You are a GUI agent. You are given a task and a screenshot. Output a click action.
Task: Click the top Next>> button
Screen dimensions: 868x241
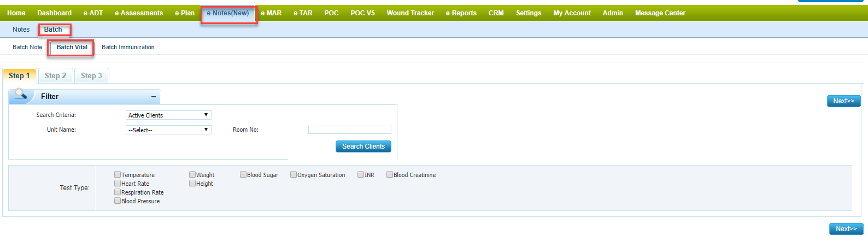pyautogui.click(x=843, y=101)
